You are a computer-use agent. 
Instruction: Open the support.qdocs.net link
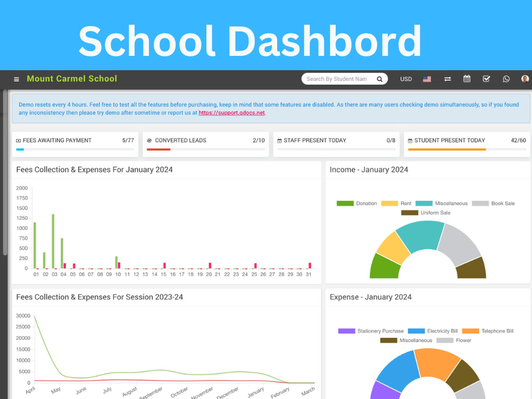point(232,113)
